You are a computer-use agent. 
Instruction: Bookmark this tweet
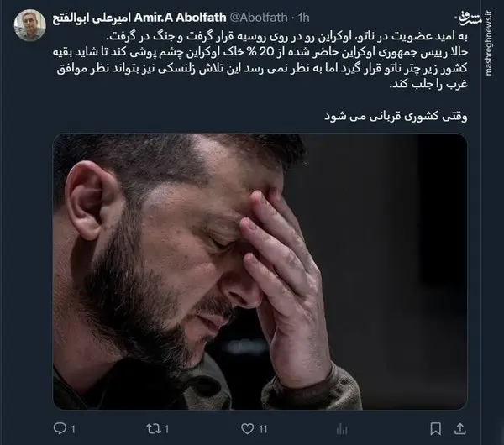(x=435, y=428)
